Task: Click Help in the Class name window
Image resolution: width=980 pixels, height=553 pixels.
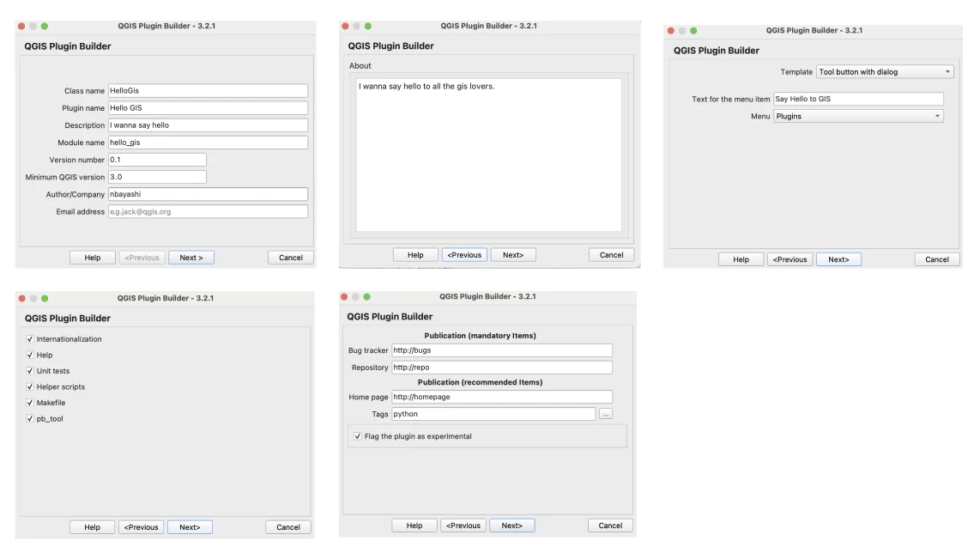Action: [93, 258]
